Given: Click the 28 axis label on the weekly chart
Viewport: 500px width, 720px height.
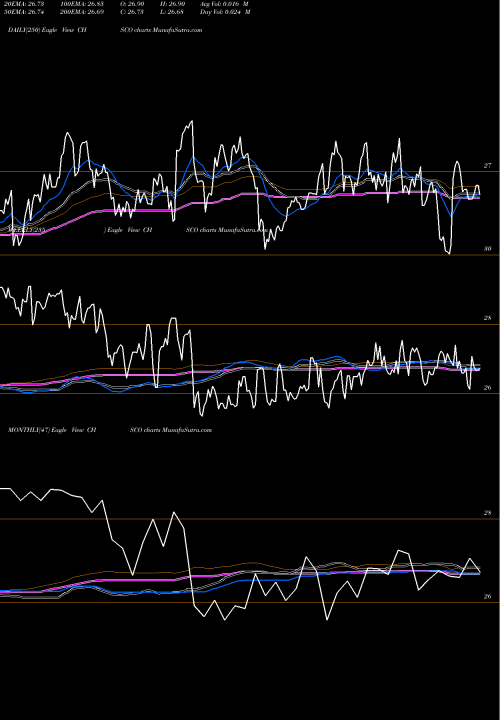Looking at the screenshot, I should (488, 318).
